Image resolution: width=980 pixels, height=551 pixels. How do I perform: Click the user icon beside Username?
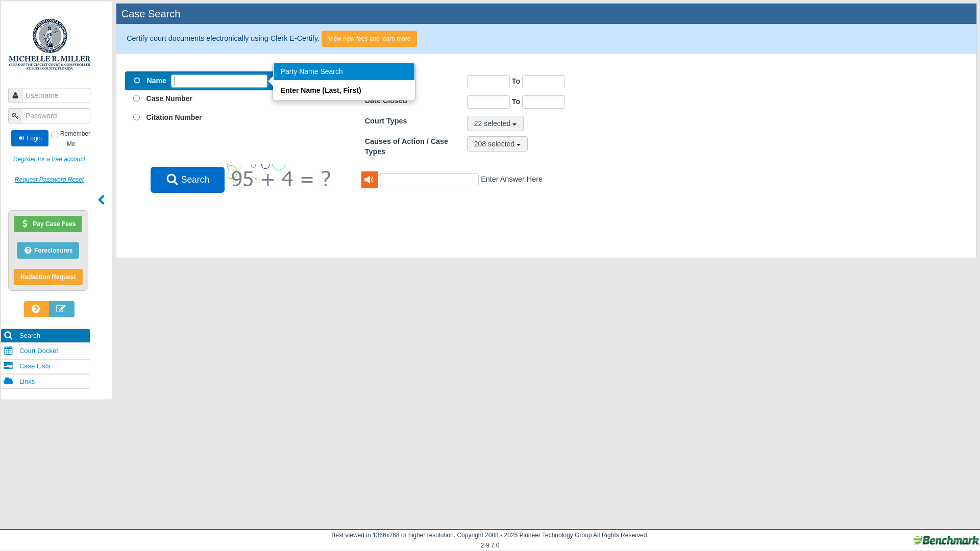15,95
